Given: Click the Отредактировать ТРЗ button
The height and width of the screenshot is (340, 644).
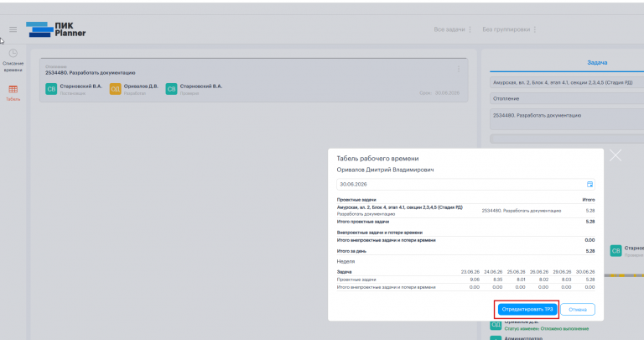Looking at the screenshot, I should 527,309.
